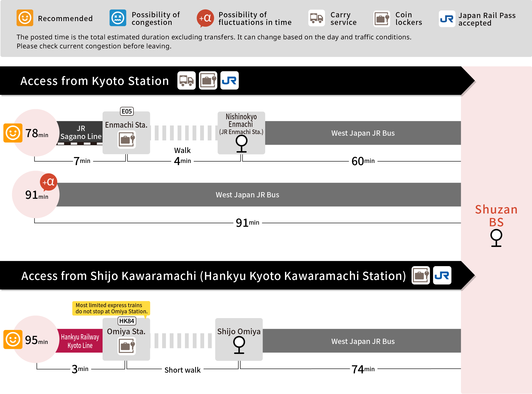
Task: Click the yellow limited express trains note
Action: [111, 308]
